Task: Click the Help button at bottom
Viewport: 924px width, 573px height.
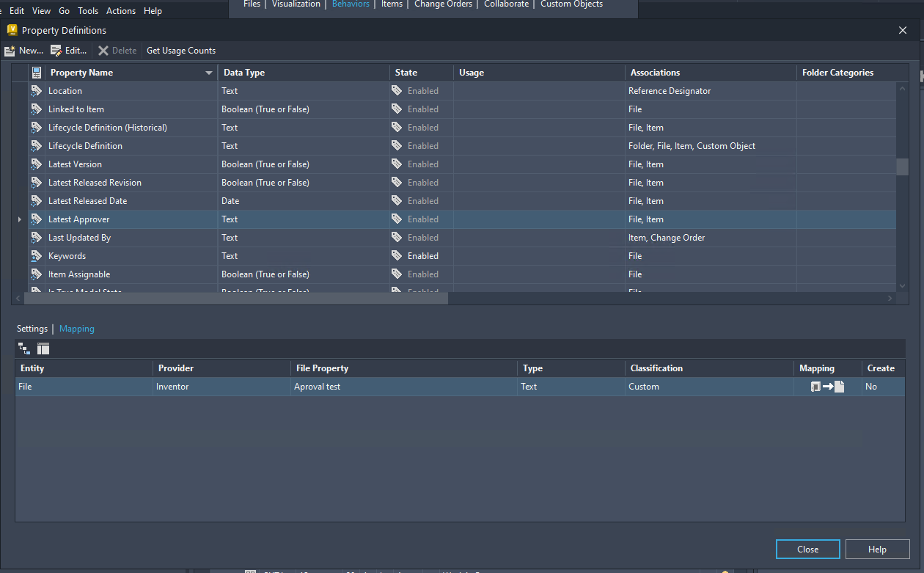Action: point(878,549)
